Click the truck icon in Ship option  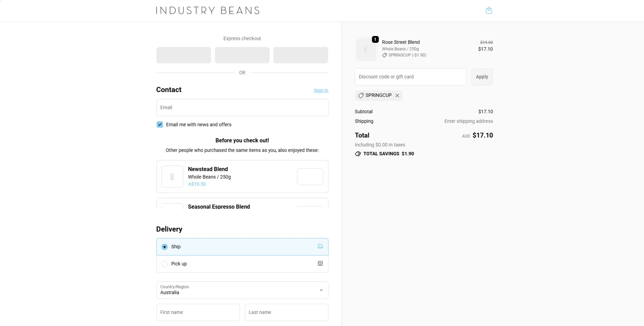click(320, 247)
